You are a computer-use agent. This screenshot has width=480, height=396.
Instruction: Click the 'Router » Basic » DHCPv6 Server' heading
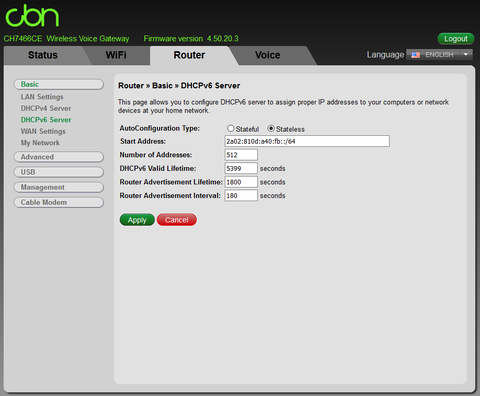coord(179,86)
